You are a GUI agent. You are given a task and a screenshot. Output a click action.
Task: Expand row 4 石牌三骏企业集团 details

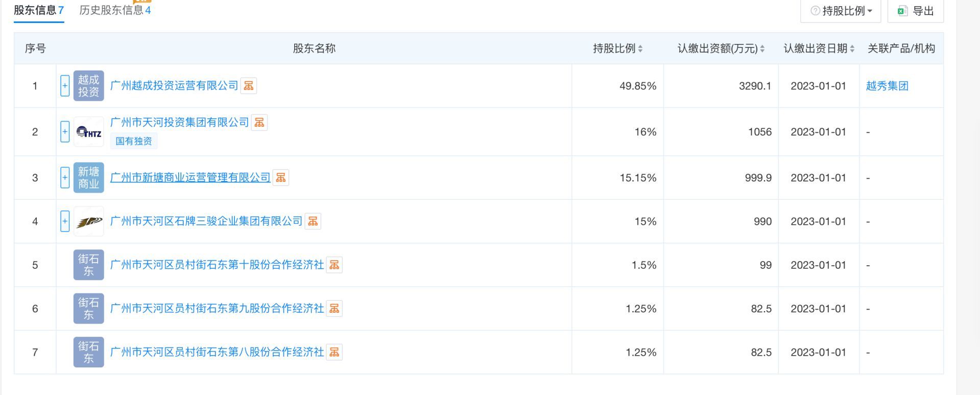(65, 221)
